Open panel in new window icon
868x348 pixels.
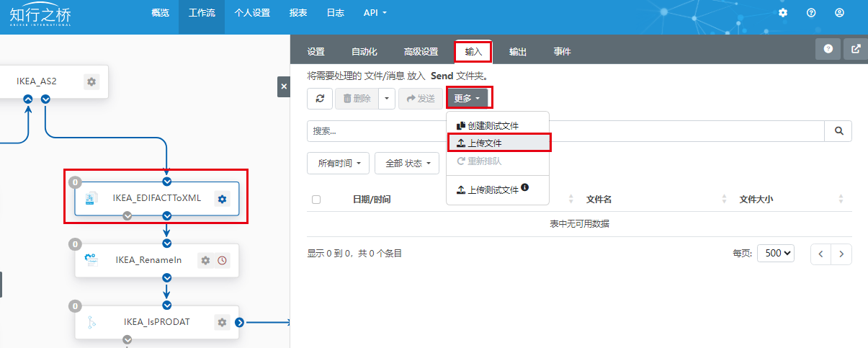(856, 49)
